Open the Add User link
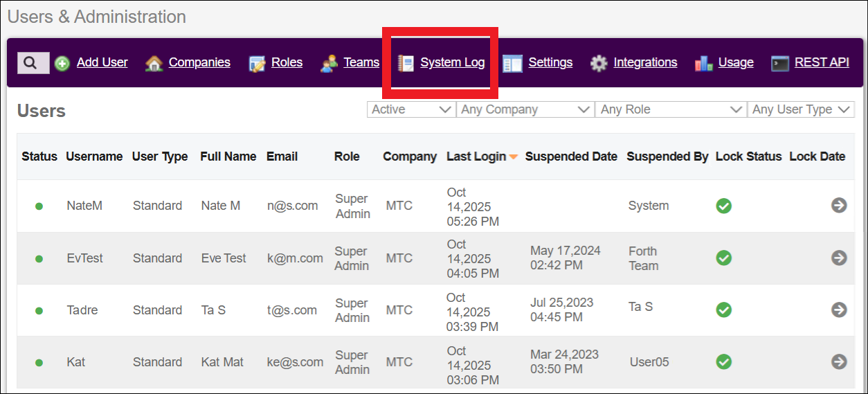This screenshot has height=394, width=868. (x=102, y=62)
